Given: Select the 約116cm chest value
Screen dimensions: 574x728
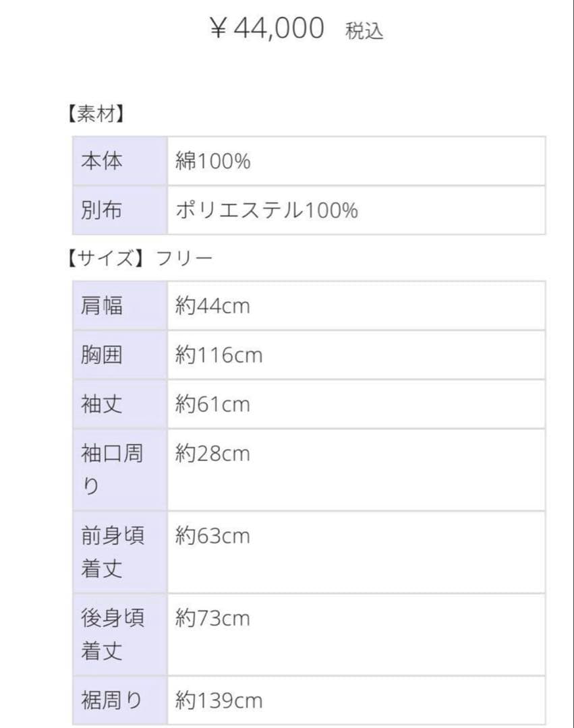Looking at the screenshot, I should click(x=219, y=355).
